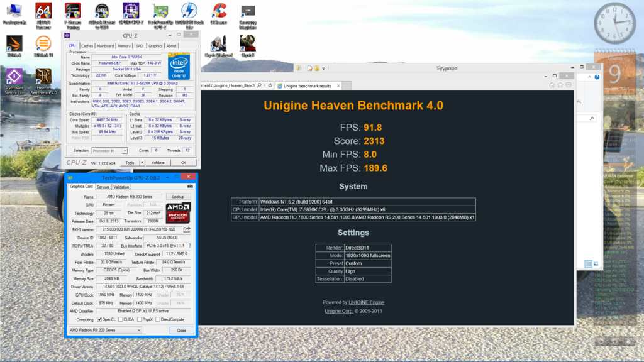Open the computer icon on the desktop
The width and height of the screenshot is (644, 362).
pos(14,14)
